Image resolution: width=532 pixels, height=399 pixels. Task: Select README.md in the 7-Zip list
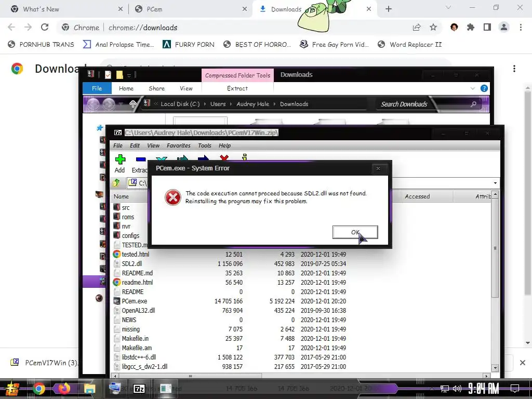[137, 273]
